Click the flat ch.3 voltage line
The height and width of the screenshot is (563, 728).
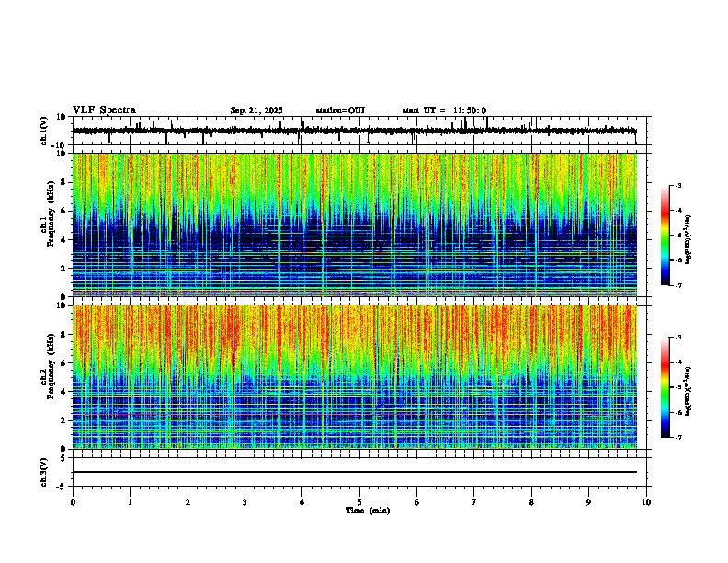pyautogui.click(x=354, y=472)
